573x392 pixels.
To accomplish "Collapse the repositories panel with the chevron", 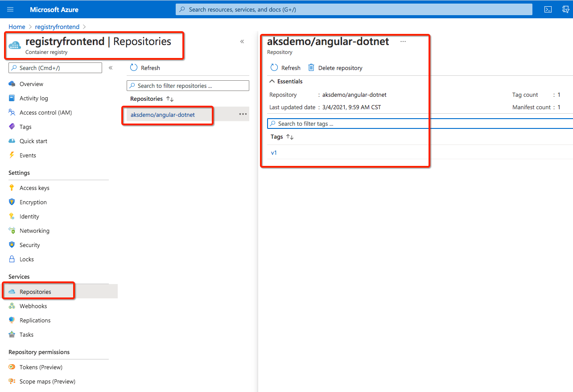I will pyautogui.click(x=242, y=41).
